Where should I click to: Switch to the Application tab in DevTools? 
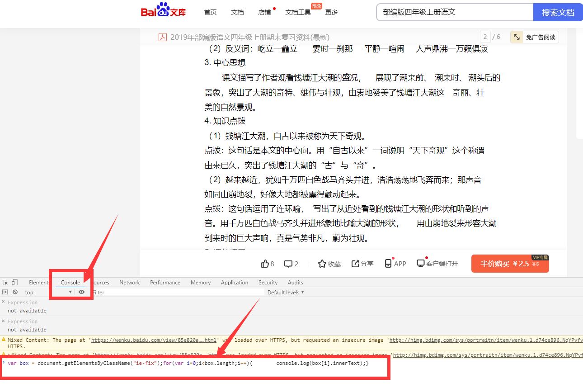coord(234,282)
